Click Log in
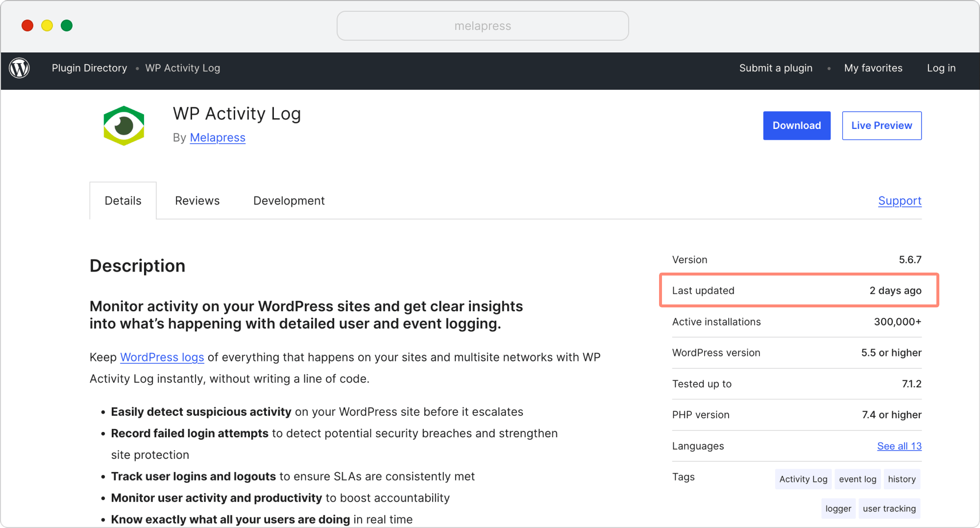This screenshot has width=980, height=528. point(941,68)
